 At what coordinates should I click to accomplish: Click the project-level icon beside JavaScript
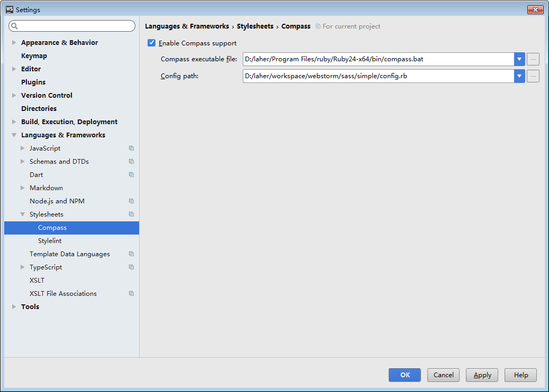[131, 148]
